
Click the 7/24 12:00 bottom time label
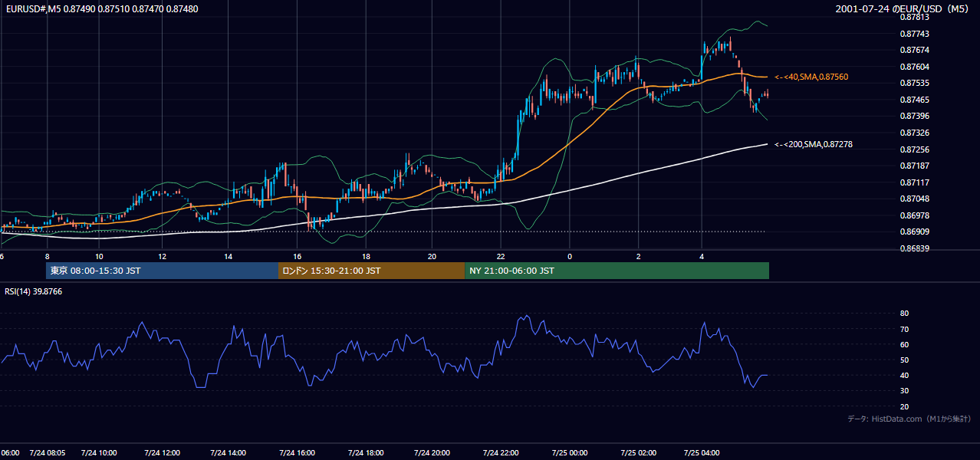[x=163, y=453]
